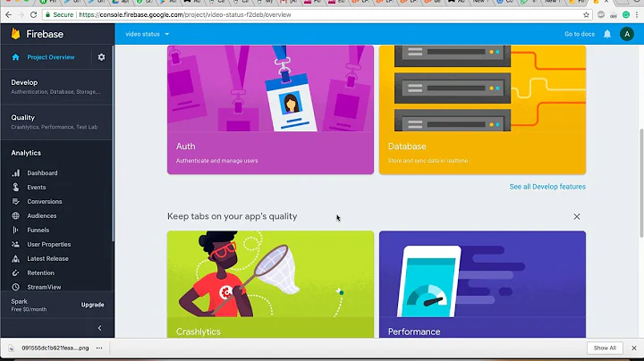This screenshot has height=361, width=644.
Task: Click the green Grammarly extension icon
Action: (x=626, y=15)
